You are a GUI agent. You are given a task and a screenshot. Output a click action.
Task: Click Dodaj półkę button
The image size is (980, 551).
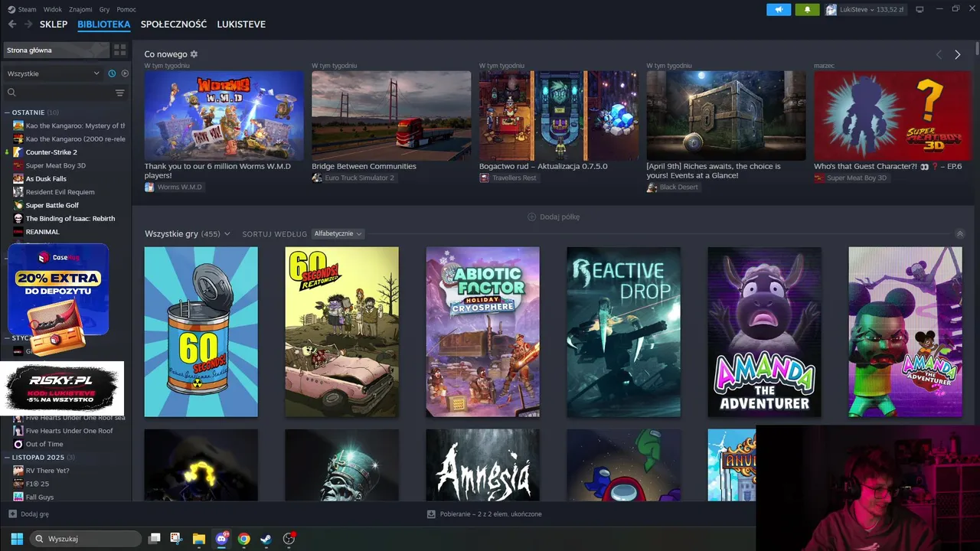pos(554,217)
